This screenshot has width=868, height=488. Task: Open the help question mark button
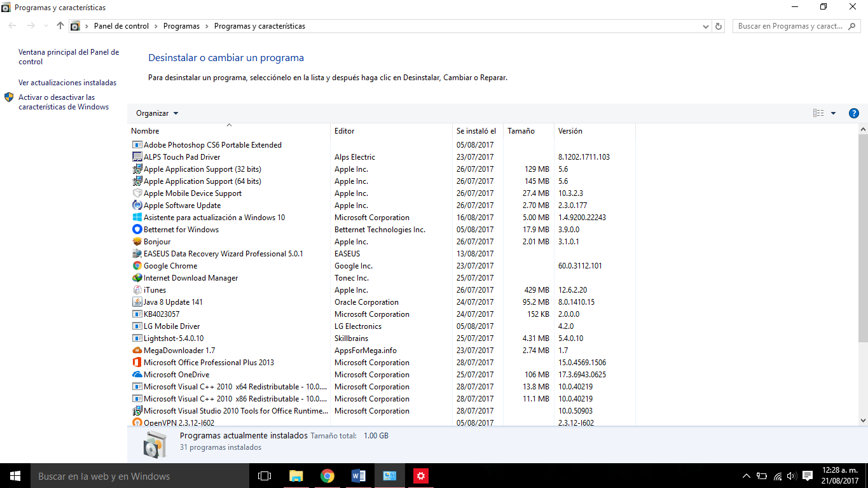[854, 113]
